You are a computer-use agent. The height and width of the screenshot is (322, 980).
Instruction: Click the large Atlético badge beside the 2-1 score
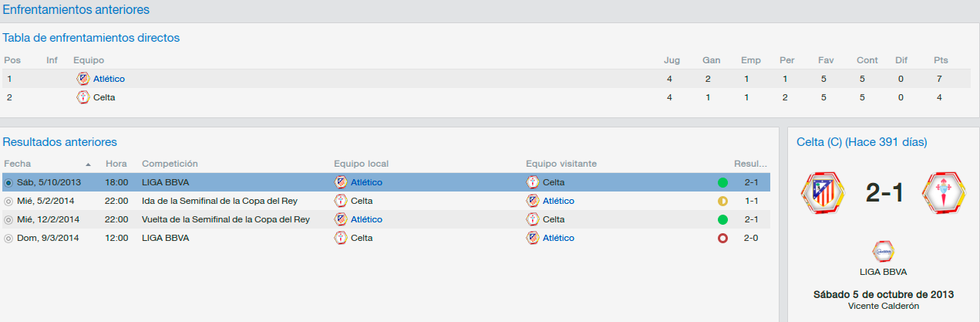point(823,193)
